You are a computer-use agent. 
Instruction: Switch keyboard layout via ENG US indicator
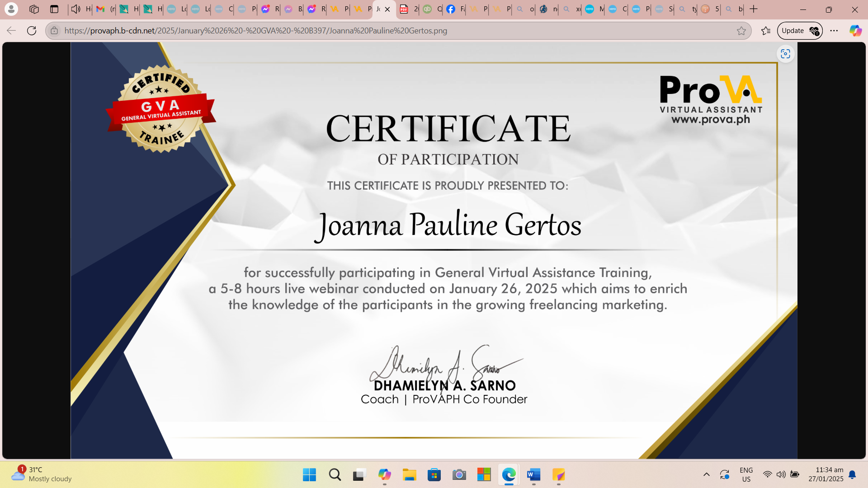[746, 474]
